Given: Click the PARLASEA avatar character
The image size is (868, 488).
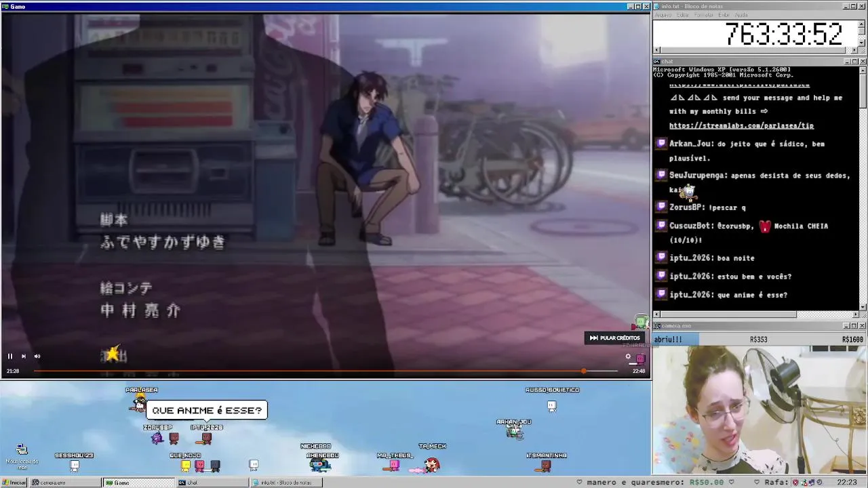Looking at the screenshot, I should [x=140, y=405].
